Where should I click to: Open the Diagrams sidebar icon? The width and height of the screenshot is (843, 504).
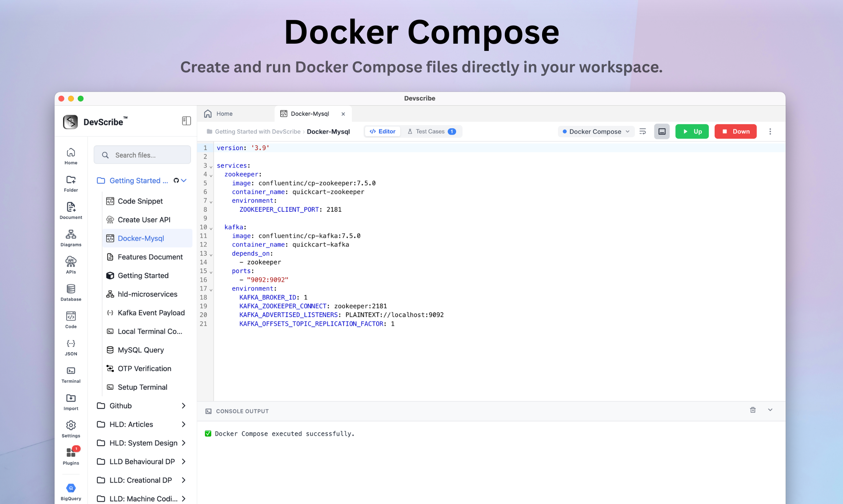(71, 238)
